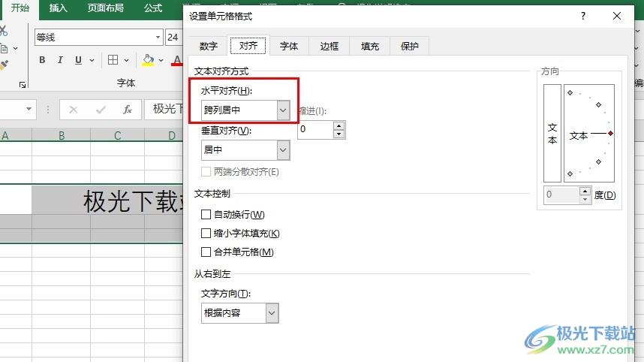Click the 缩进 indent value field
Viewport: 644px width, 362px height.
(315, 129)
